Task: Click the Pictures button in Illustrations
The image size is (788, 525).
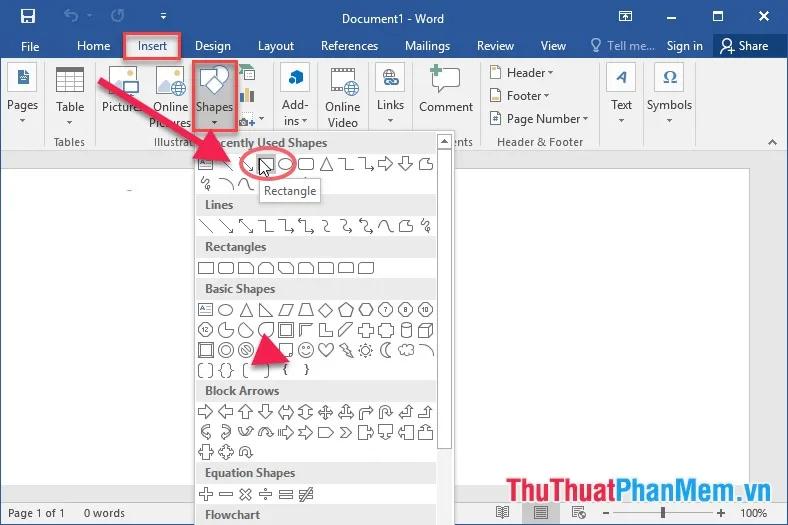Action: [121, 88]
